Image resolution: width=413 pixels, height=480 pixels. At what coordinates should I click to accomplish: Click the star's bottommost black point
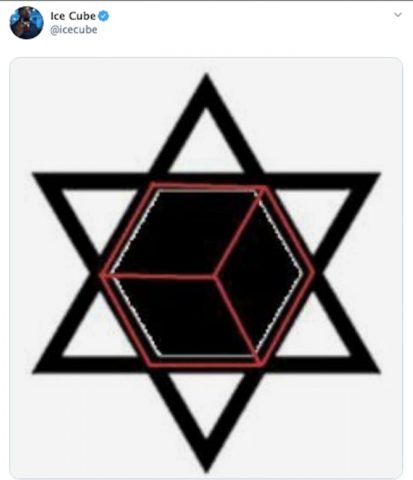[x=206, y=463]
